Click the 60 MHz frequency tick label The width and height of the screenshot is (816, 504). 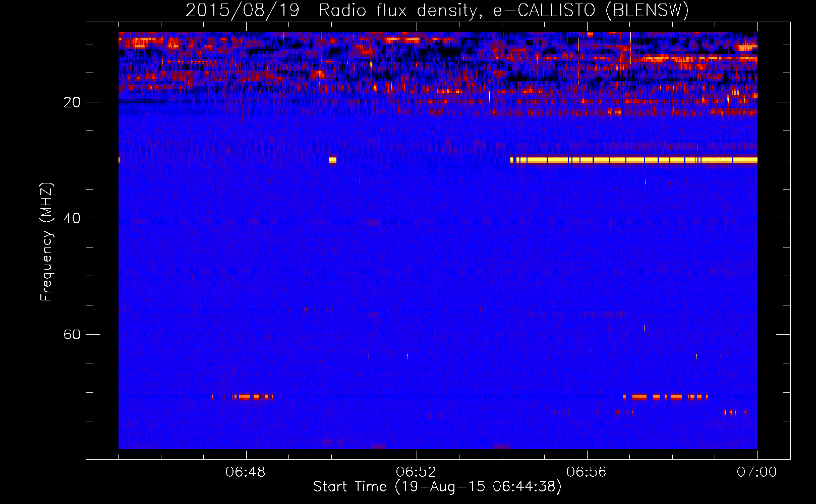(72, 334)
